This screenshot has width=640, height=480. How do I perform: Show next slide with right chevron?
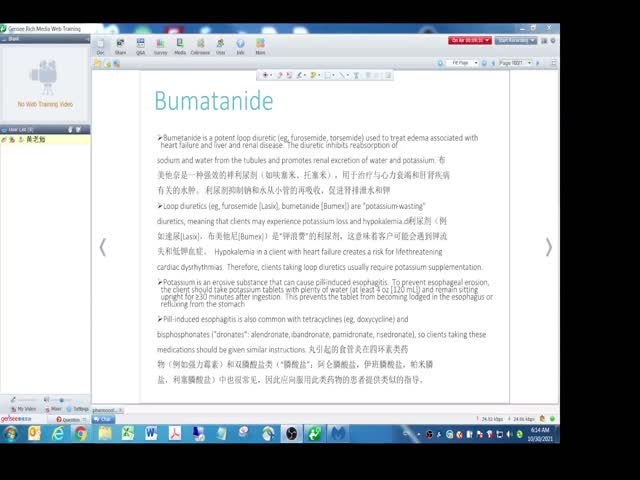coord(549,247)
